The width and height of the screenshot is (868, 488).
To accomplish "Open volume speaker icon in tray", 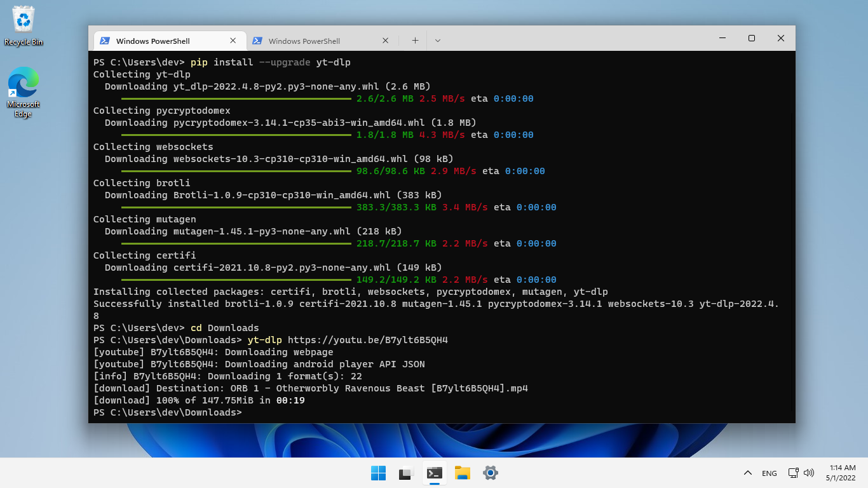I will 809,473.
